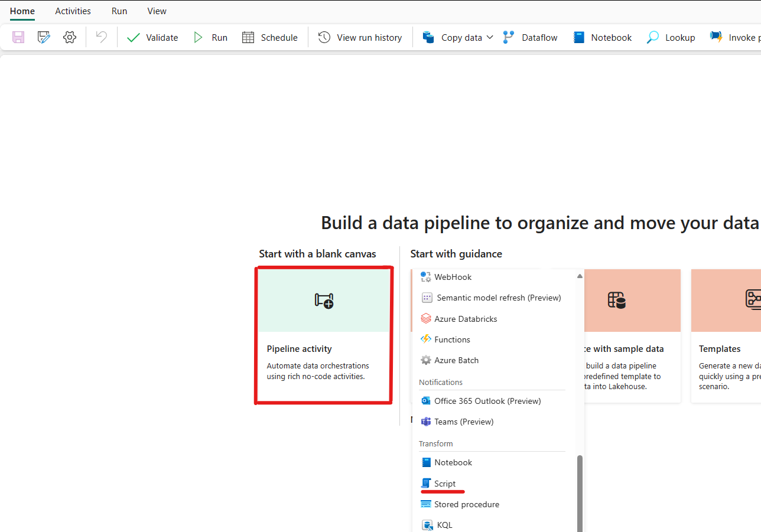Open the Activities tab
The height and width of the screenshot is (532, 761).
click(73, 11)
